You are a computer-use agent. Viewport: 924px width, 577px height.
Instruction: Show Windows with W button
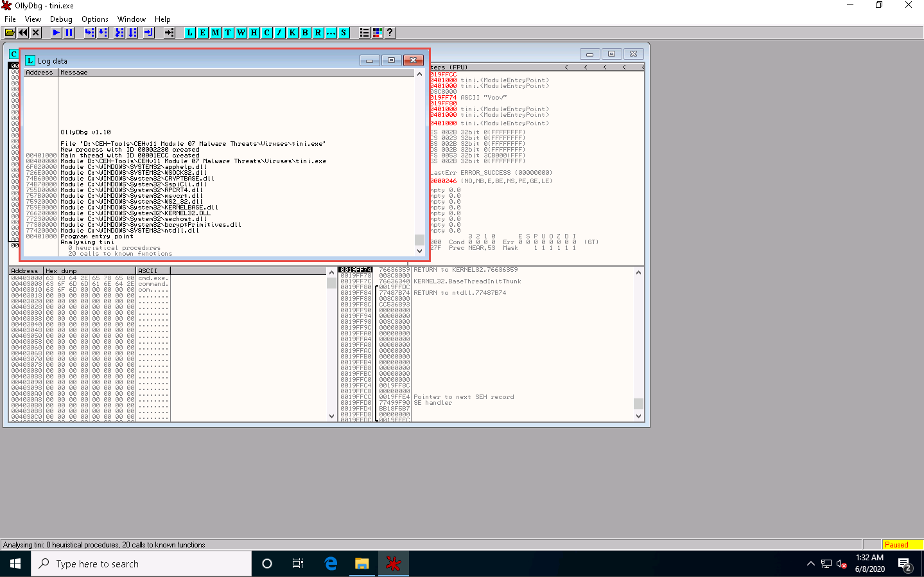(241, 32)
